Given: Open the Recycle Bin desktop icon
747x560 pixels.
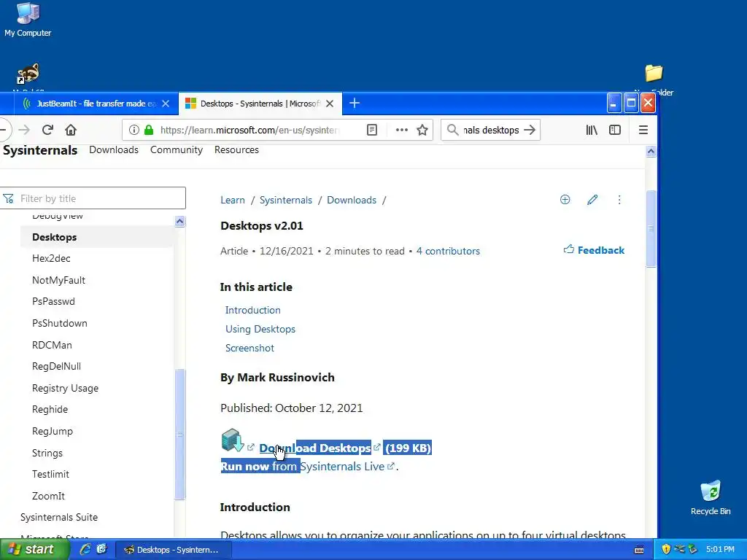Looking at the screenshot, I should (x=711, y=497).
